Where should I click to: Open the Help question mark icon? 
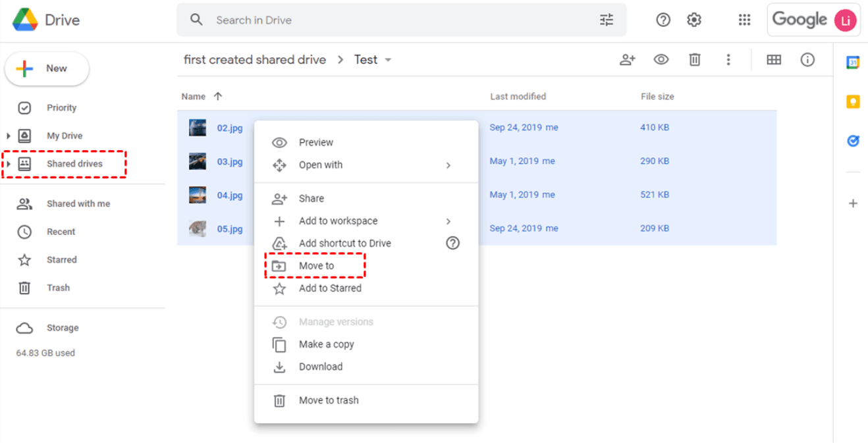point(663,20)
